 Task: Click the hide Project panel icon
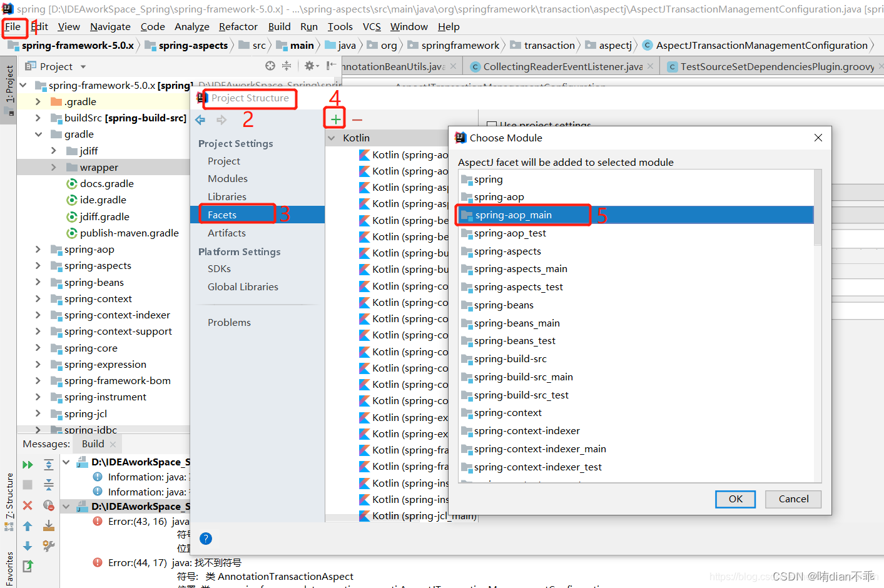tap(331, 66)
